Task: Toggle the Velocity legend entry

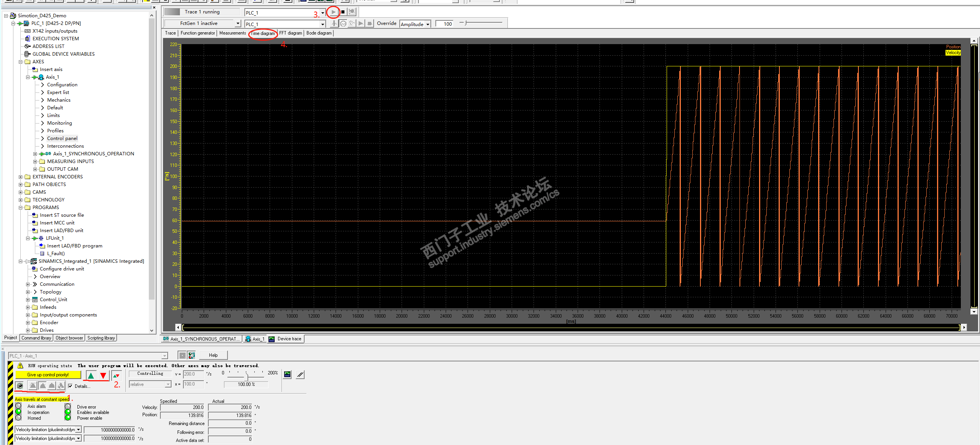Action: [x=953, y=53]
